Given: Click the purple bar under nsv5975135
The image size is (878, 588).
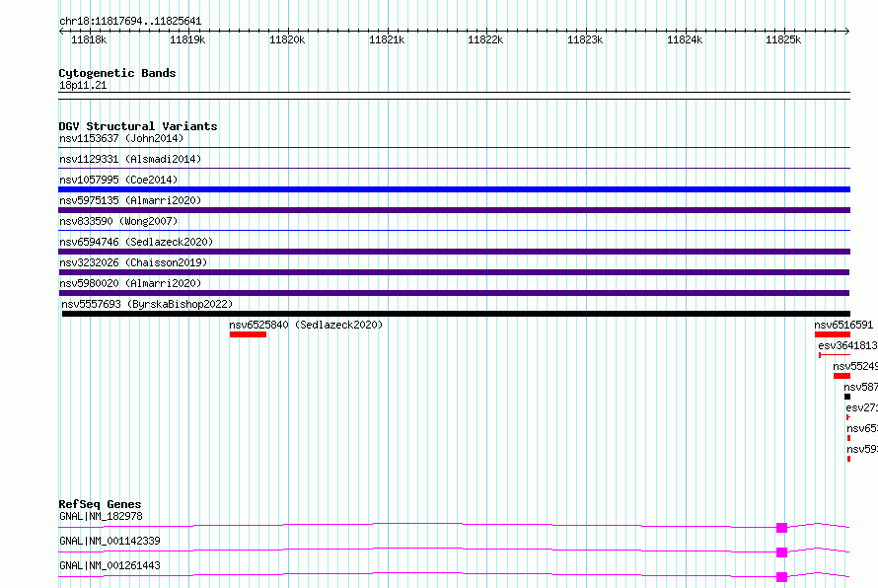Looking at the screenshot, I should tap(454, 210).
